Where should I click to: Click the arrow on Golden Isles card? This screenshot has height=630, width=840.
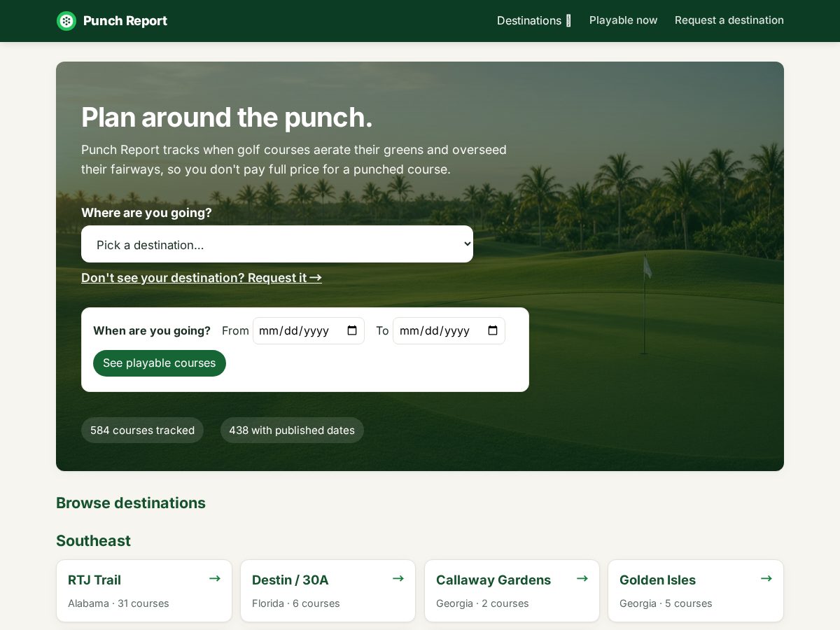766,578
